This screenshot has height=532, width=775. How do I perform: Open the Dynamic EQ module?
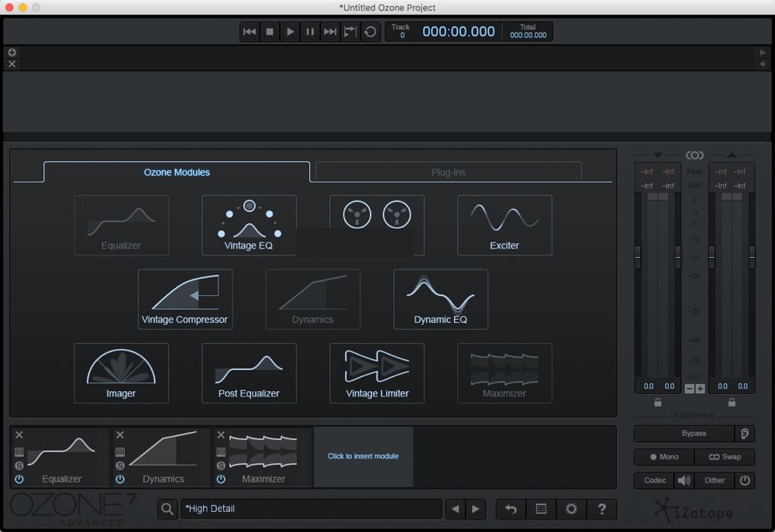point(440,299)
